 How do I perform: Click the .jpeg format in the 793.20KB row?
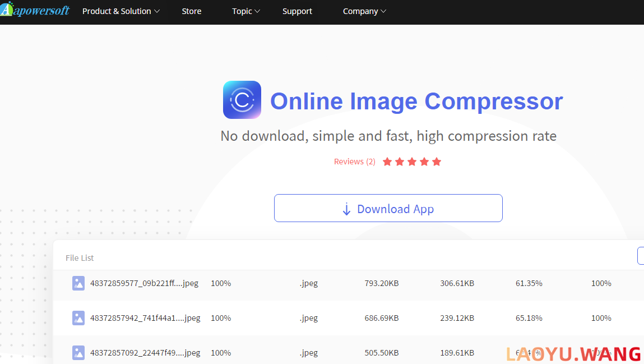308,283
